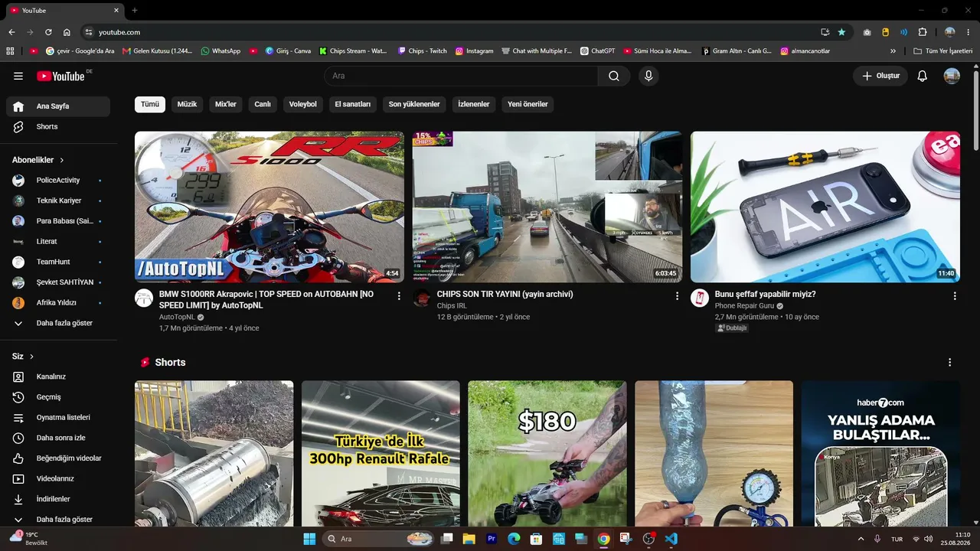Click the YouTube logo

[x=62, y=76]
